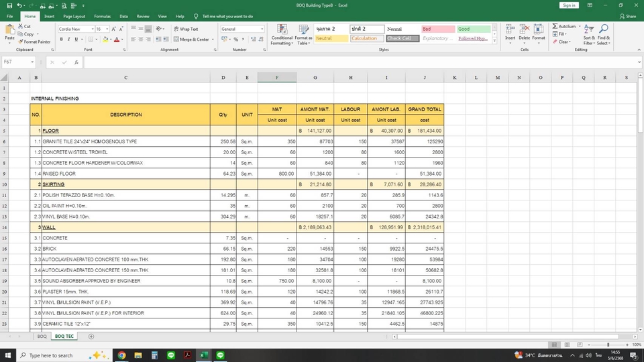644x362 pixels.
Task: Switch to the BOQ sheet tab
Action: click(42, 336)
